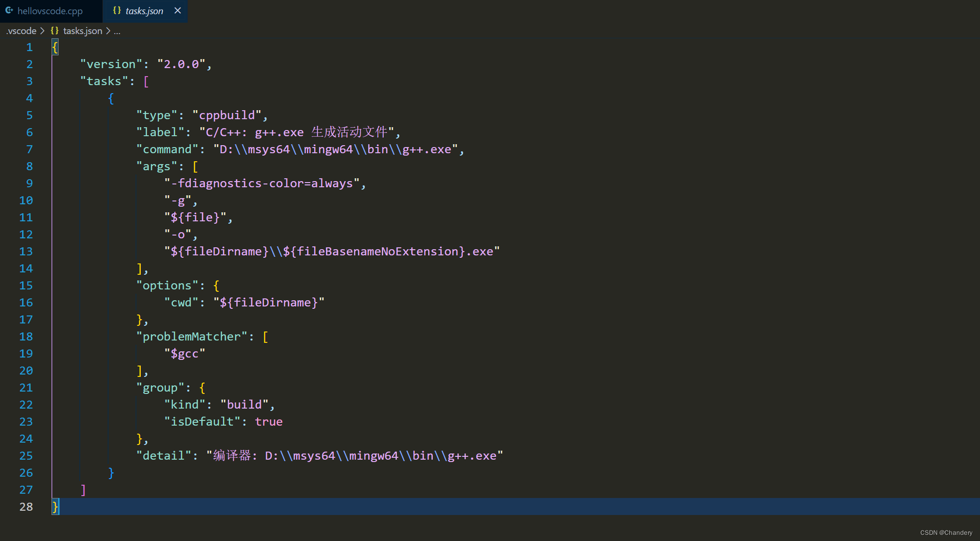Click the "detail" key
This screenshot has width=980, height=541.
click(x=164, y=456)
